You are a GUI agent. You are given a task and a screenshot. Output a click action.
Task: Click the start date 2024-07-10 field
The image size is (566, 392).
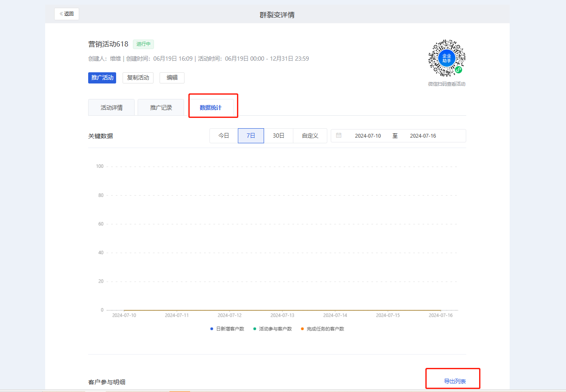tap(368, 136)
